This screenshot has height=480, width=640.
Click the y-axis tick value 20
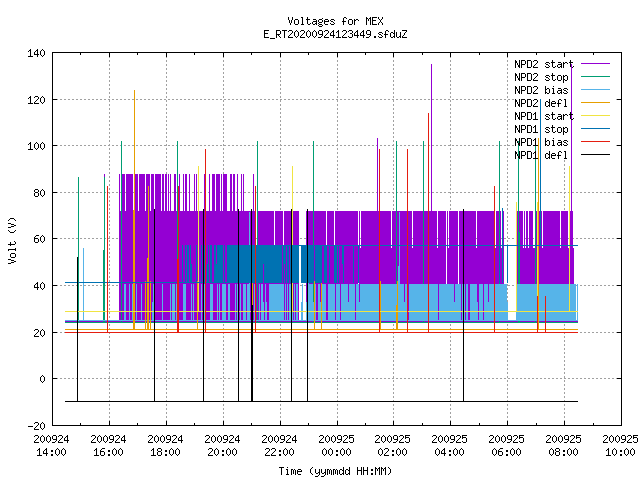(x=40, y=333)
